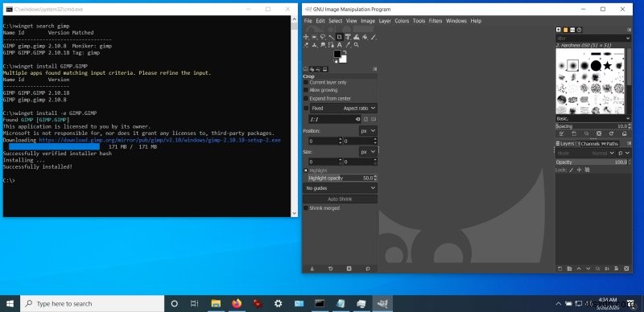Configure Tool Options tab menu arrow

(x=374, y=69)
